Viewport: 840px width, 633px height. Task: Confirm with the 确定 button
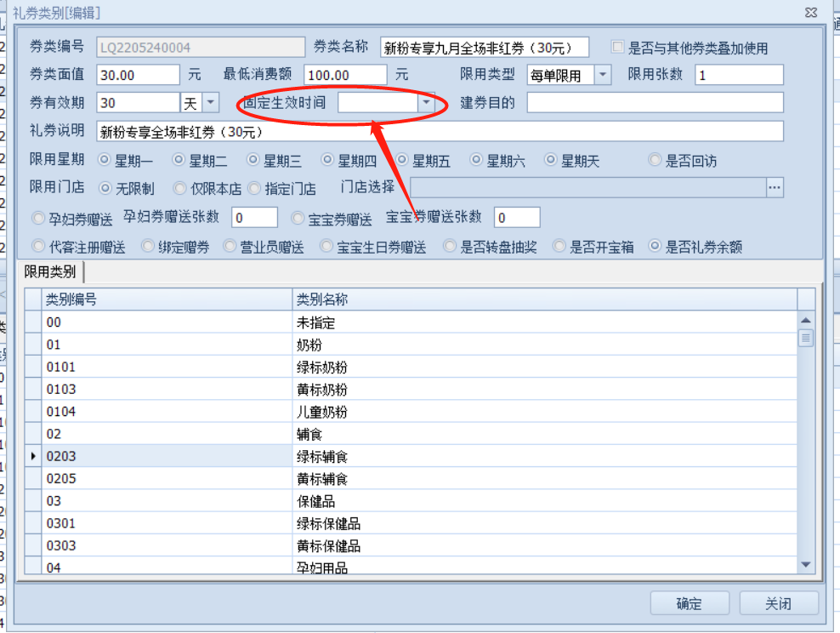tap(690, 603)
